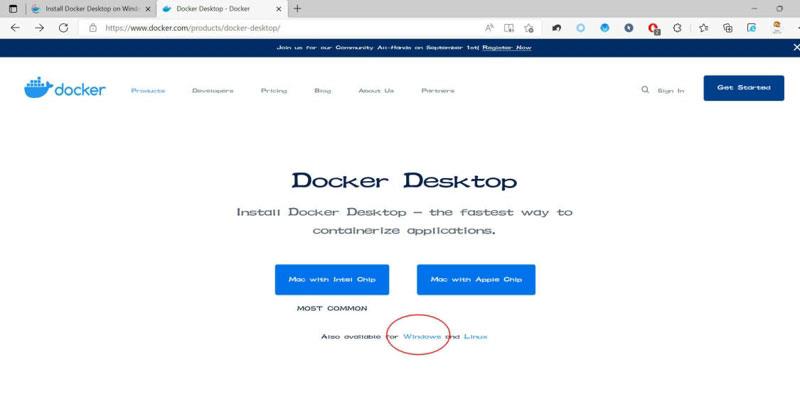This screenshot has height=416, width=800.
Task: Close the Docker Desktop - Docker tab
Action: pyautogui.click(x=279, y=9)
